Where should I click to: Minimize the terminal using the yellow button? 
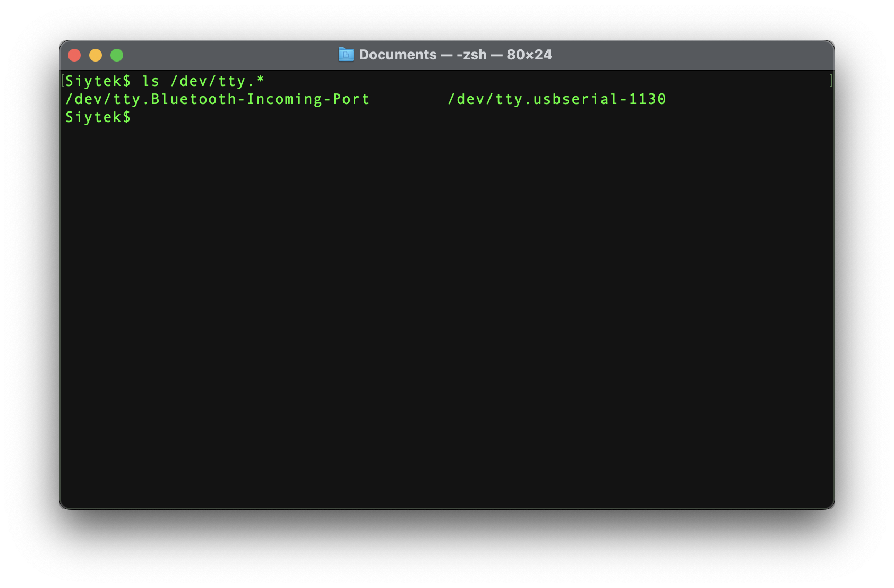click(96, 55)
